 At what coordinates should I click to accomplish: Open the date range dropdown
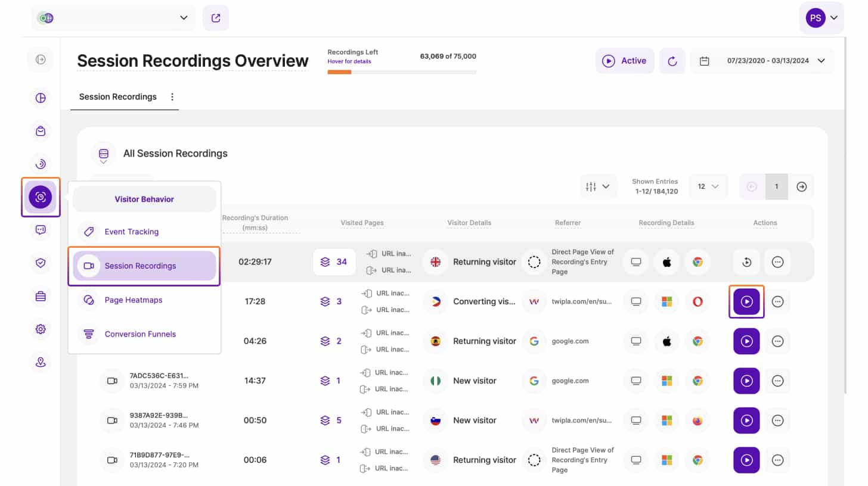pos(762,61)
